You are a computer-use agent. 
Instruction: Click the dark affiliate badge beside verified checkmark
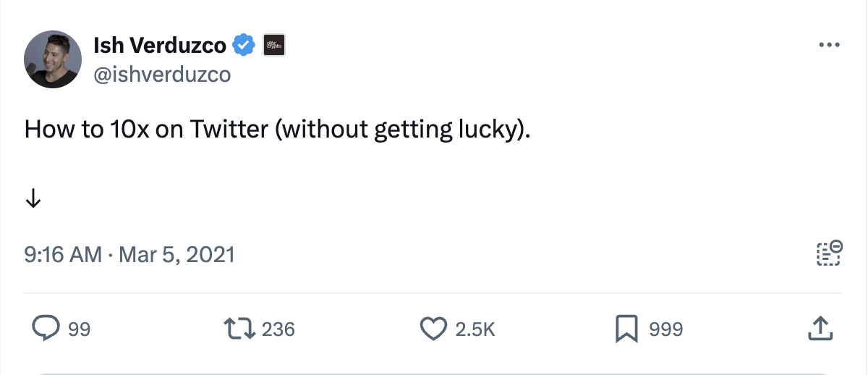[273, 46]
